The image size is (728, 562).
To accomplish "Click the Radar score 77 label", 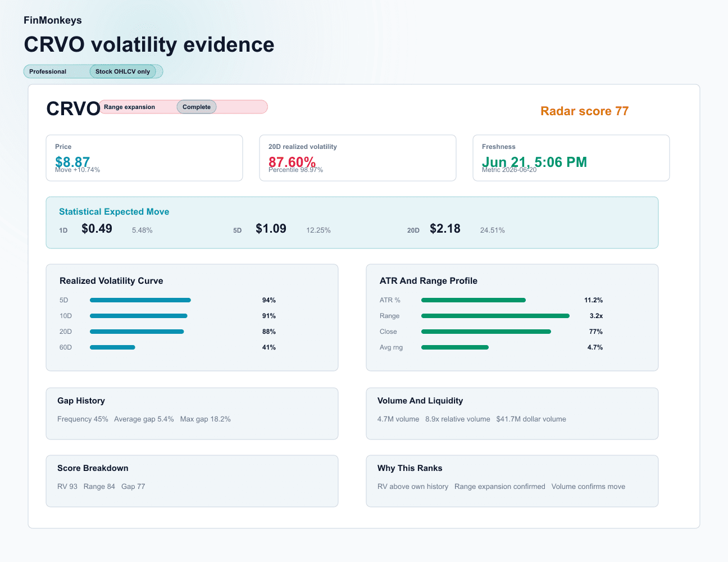I will [x=584, y=111].
